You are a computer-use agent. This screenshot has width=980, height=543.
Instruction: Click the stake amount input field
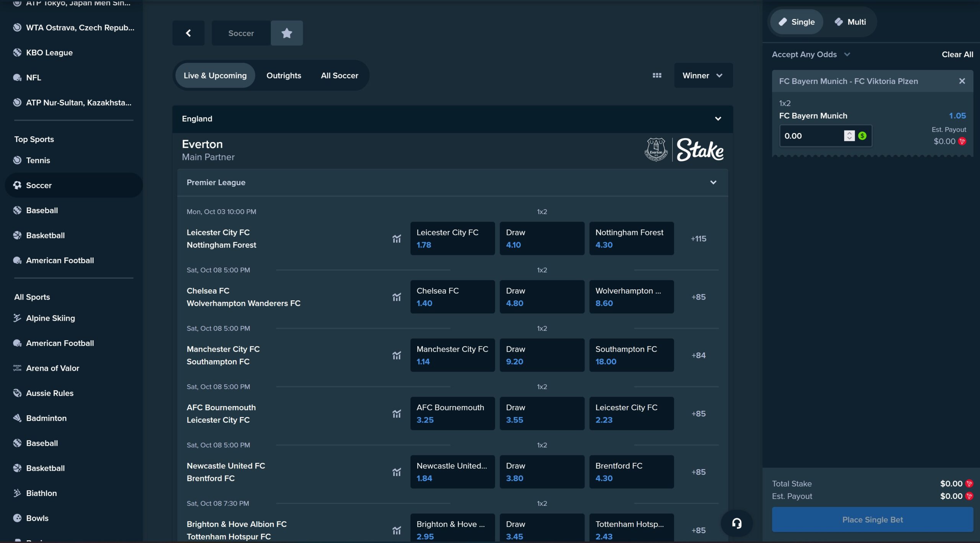[812, 136]
